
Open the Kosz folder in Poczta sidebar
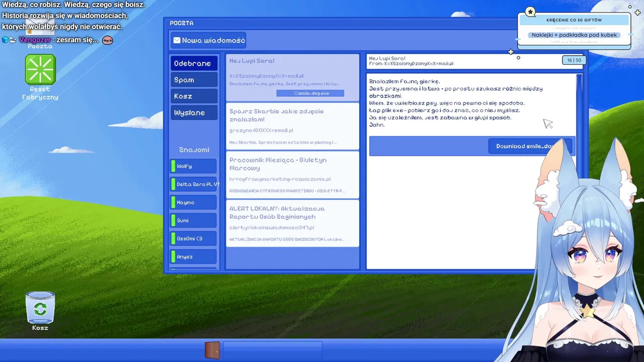coord(194,96)
